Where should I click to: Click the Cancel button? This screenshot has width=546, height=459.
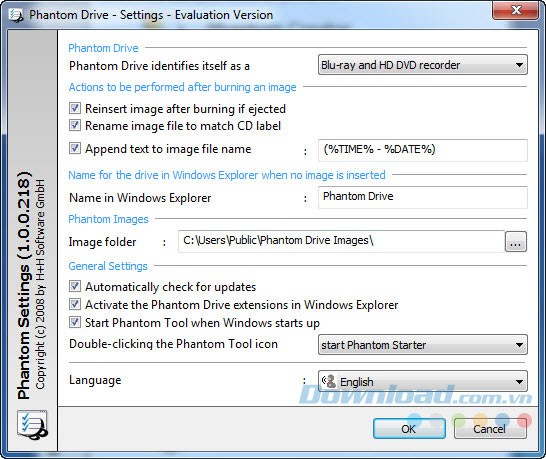pyautogui.click(x=490, y=428)
